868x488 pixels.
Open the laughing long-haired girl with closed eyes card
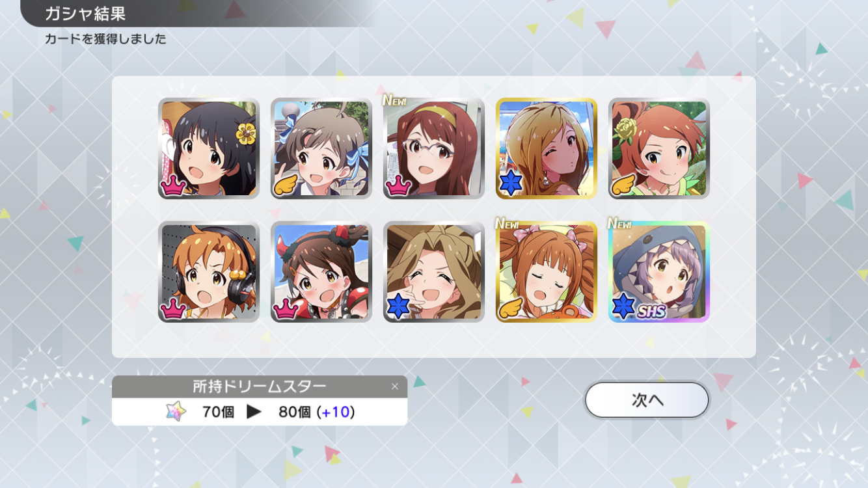[434, 272]
